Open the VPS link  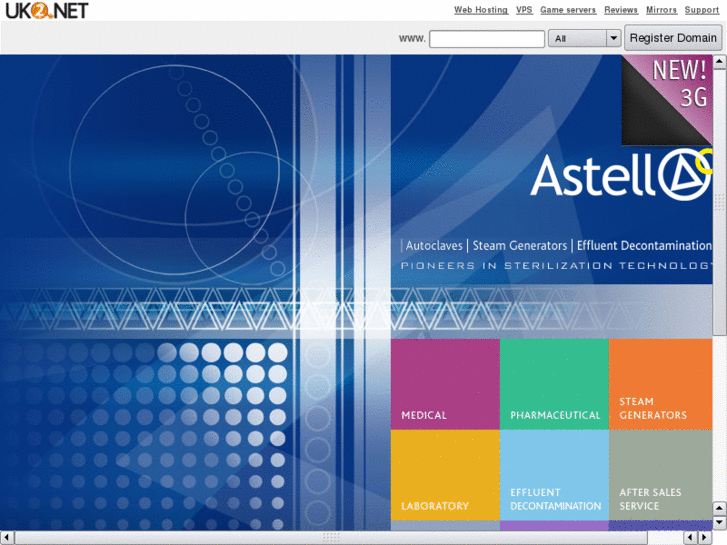tap(524, 10)
